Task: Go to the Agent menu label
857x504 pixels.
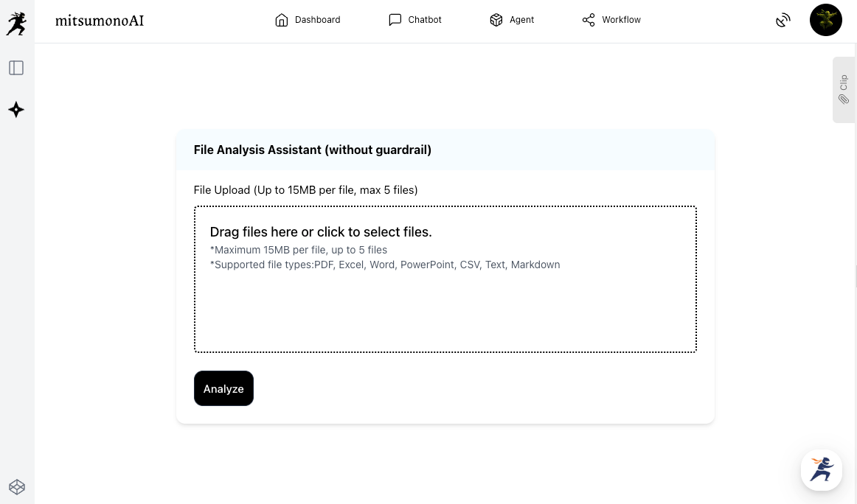Action: (521, 20)
